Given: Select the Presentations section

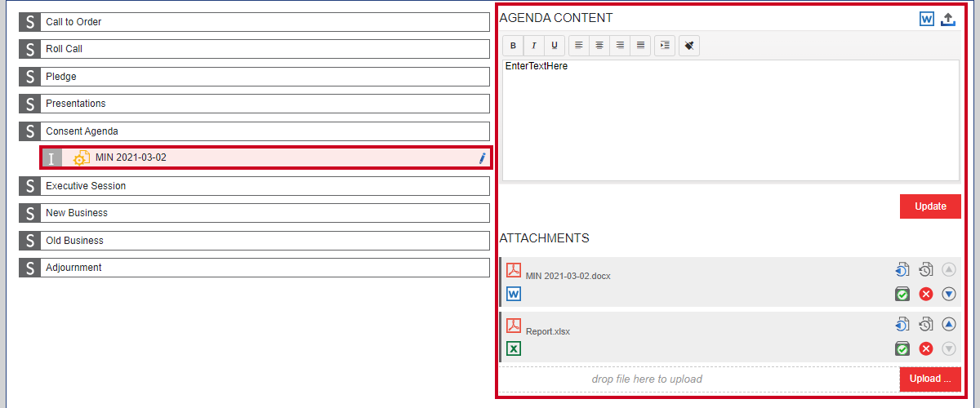Looking at the screenshot, I should click(x=254, y=104).
